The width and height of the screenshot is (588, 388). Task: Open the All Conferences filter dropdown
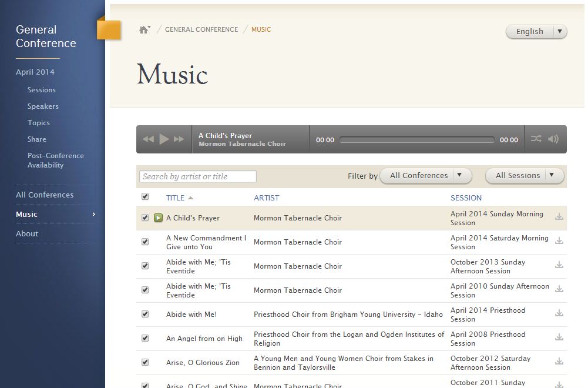(x=424, y=175)
